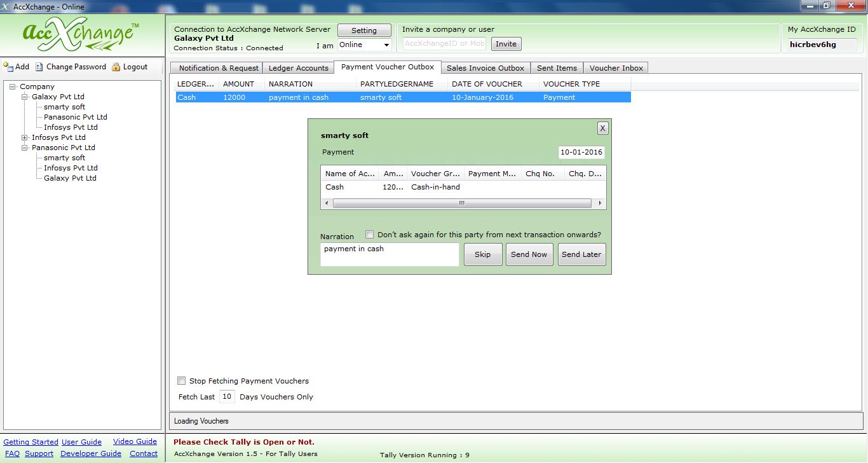
Task: Click Send Now button
Action: [x=529, y=254]
